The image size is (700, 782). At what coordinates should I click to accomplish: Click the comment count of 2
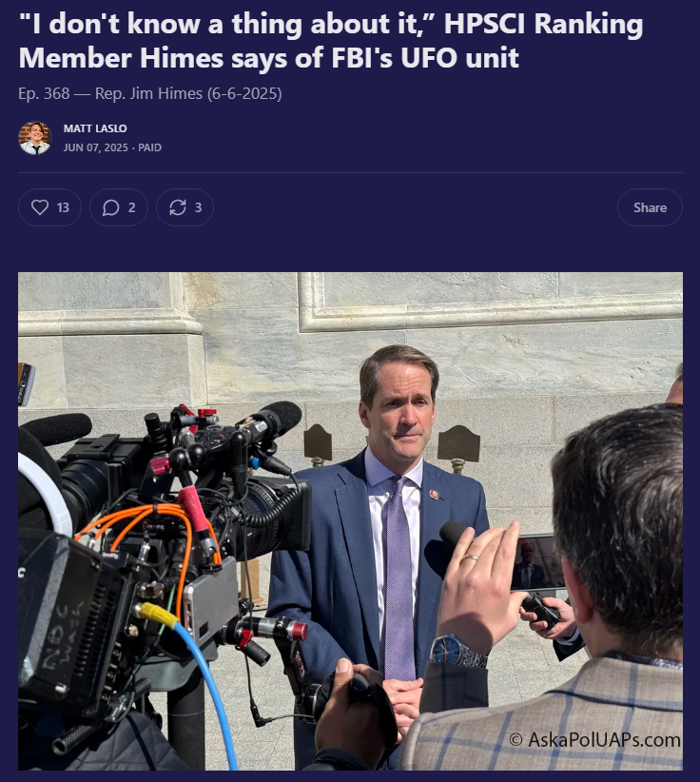131,207
